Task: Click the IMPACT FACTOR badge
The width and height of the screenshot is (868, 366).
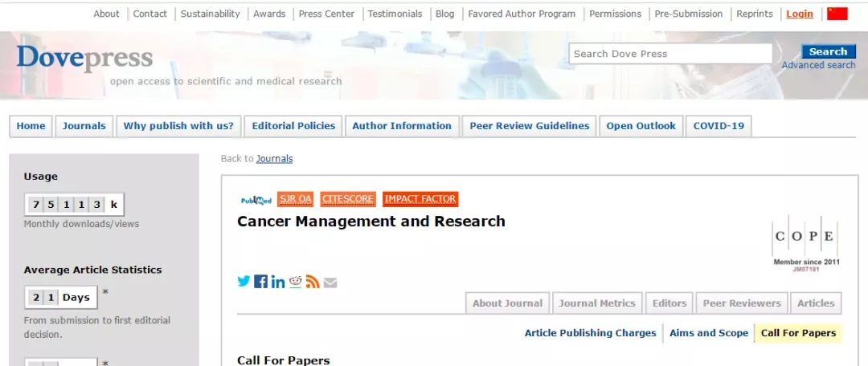Action: coord(420,199)
